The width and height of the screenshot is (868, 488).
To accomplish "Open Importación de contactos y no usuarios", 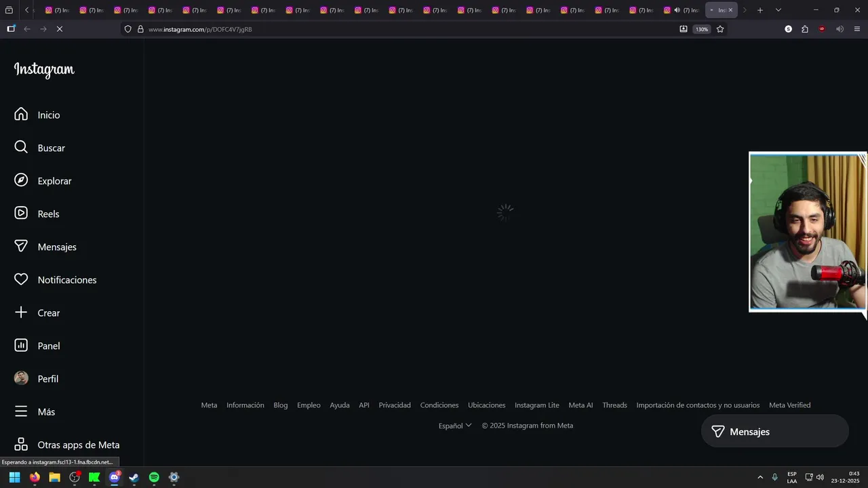I will pyautogui.click(x=698, y=405).
